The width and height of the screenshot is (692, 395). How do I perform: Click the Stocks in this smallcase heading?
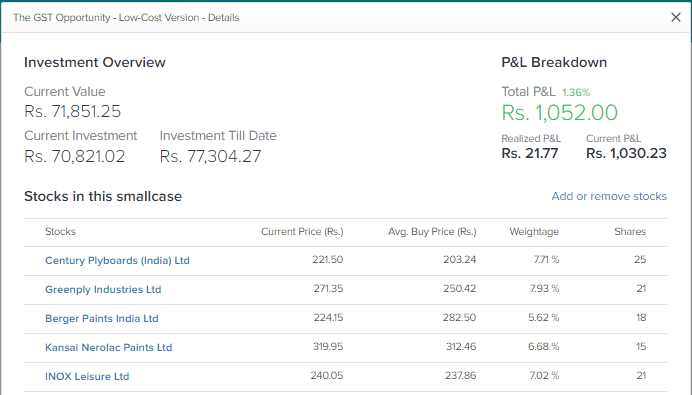point(103,196)
